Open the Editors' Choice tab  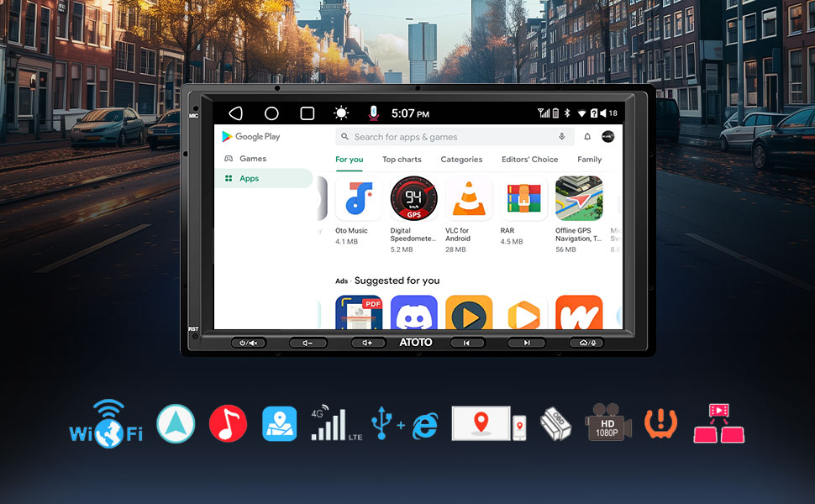pos(529,160)
